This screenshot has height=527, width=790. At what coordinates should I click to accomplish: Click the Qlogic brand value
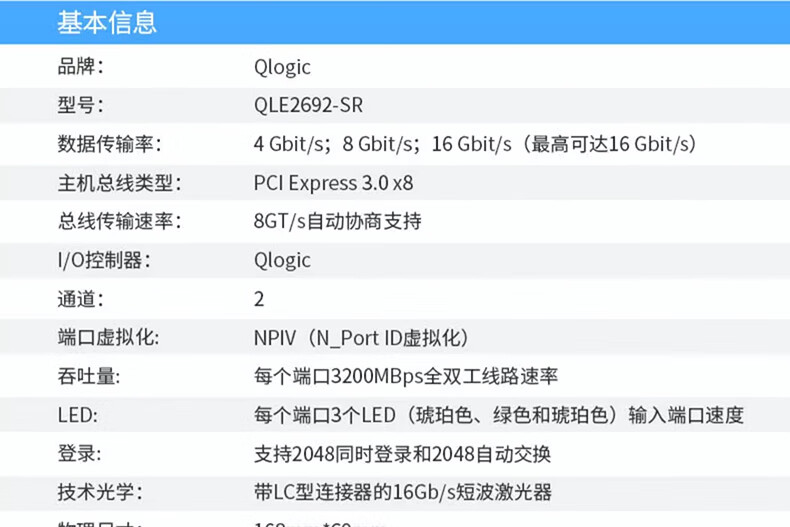[282, 67]
